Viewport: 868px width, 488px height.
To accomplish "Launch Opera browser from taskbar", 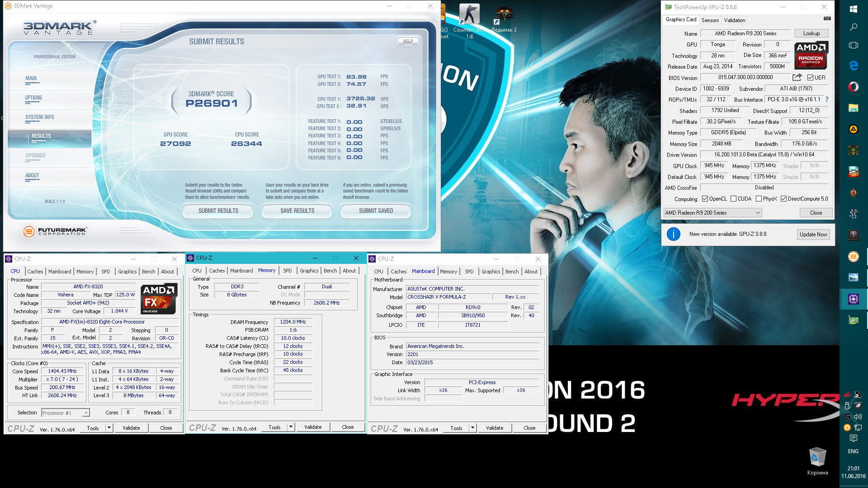I will coord(854,87).
